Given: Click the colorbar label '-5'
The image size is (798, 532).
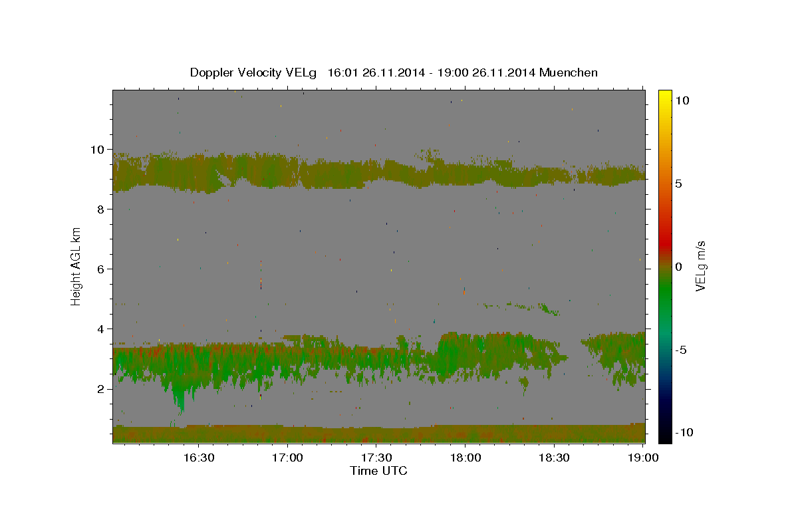Looking at the screenshot, I should point(681,350).
